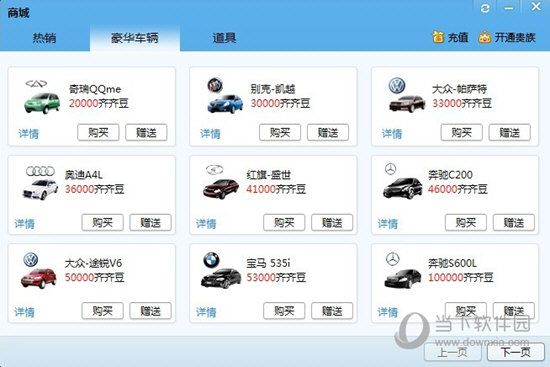Select the white 奥迪A4L car image
The width and height of the screenshot is (550, 367).
[40, 189]
